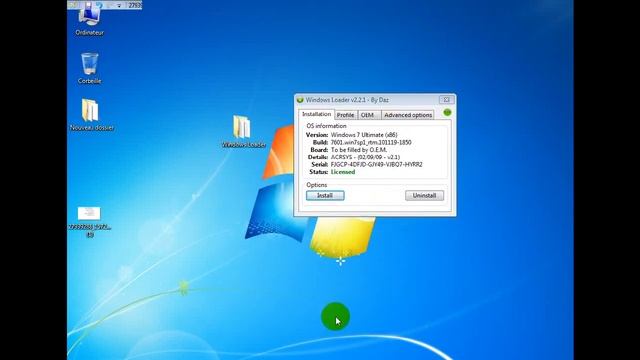Click the 'Options' group label

(x=316, y=185)
